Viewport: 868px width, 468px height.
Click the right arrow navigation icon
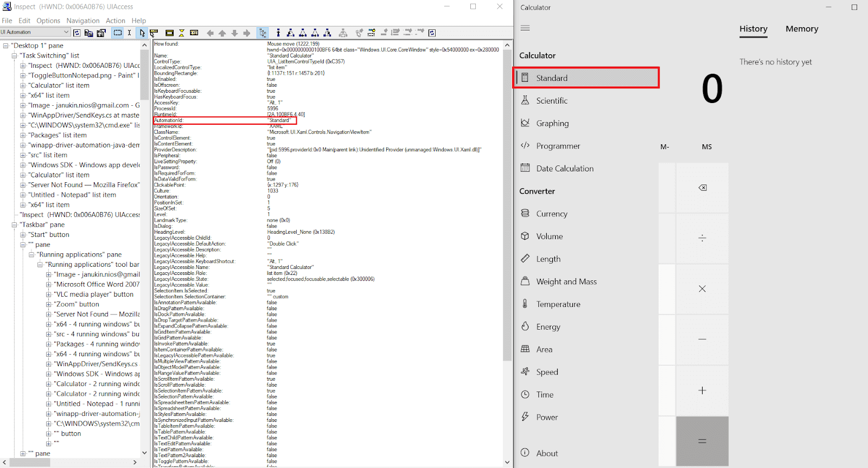[x=247, y=33]
